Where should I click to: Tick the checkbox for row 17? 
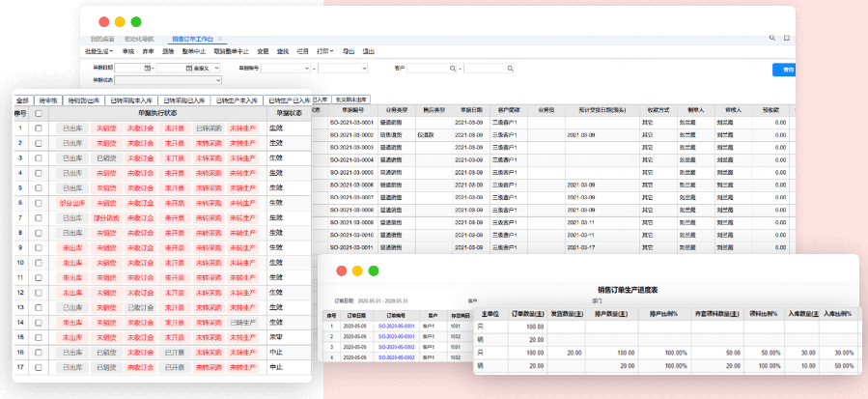[x=39, y=367]
